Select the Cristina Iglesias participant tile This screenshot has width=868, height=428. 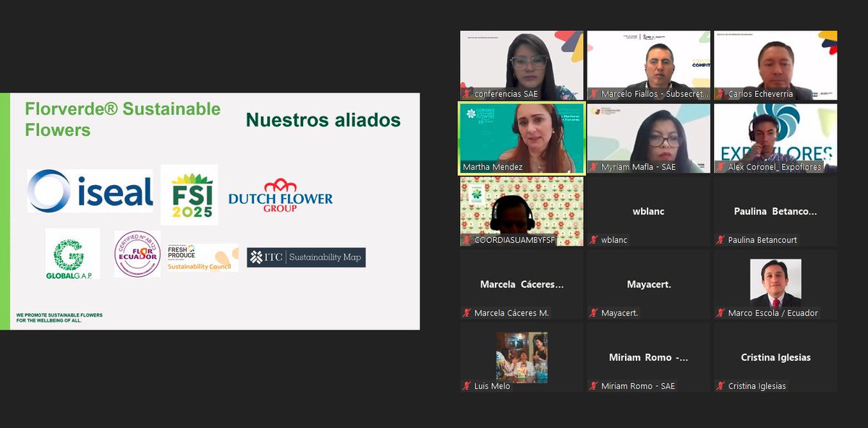pyautogui.click(x=775, y=357)
